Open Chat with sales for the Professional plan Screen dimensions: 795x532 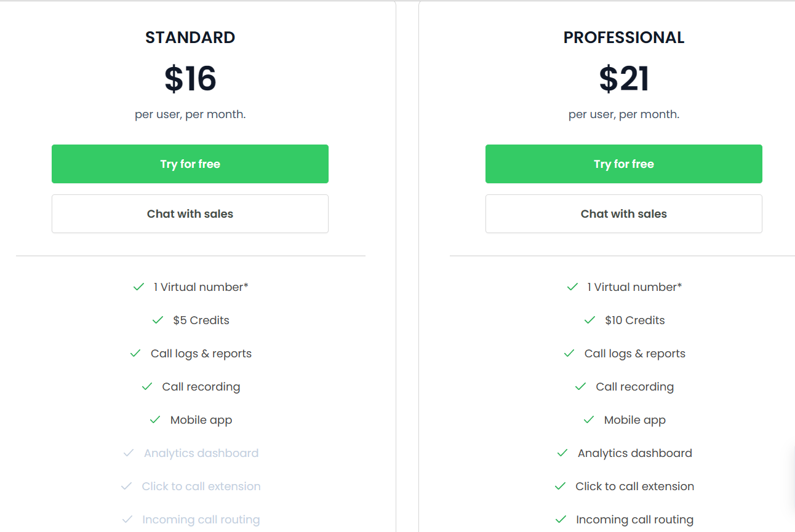(623, 213)
